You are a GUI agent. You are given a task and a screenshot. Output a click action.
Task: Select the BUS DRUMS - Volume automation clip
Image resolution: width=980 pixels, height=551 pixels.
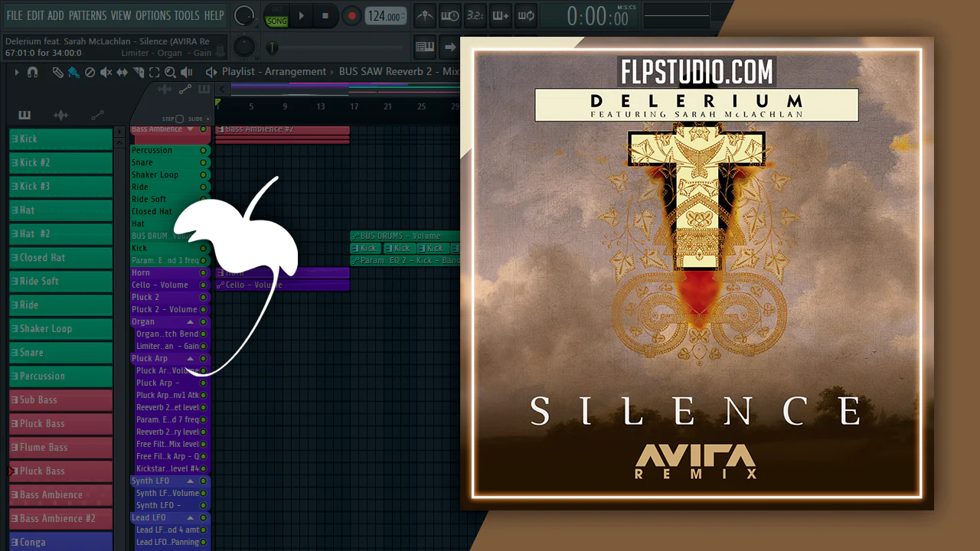coord(404,236)
